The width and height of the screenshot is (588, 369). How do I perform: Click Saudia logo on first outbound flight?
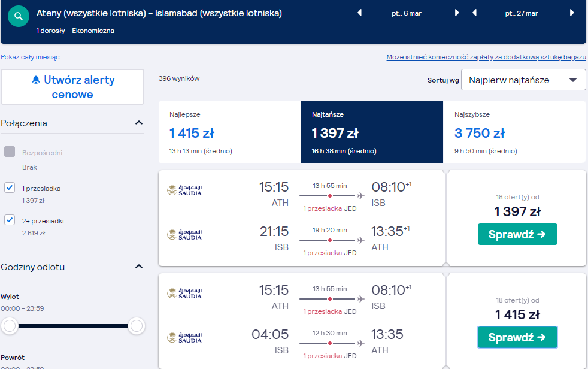184,190
